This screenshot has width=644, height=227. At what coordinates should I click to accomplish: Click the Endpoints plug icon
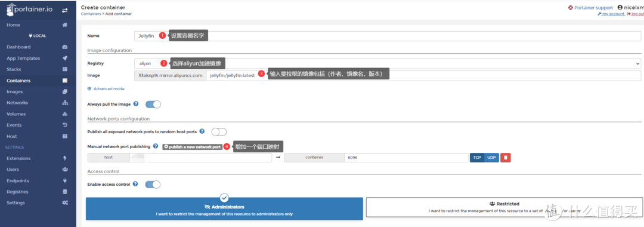(65, 180)
